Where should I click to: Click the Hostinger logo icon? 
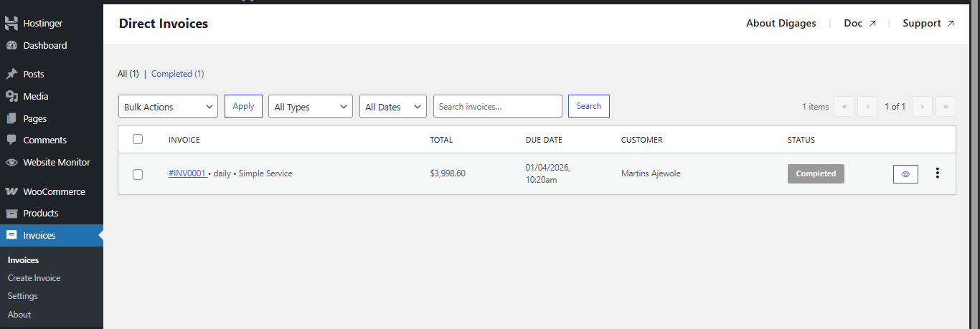[11, 23]
